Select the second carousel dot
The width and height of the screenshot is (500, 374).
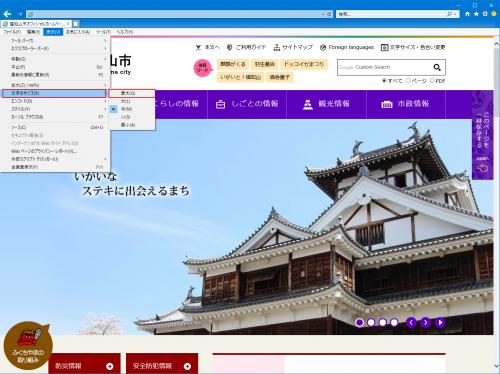pos(371,322)
